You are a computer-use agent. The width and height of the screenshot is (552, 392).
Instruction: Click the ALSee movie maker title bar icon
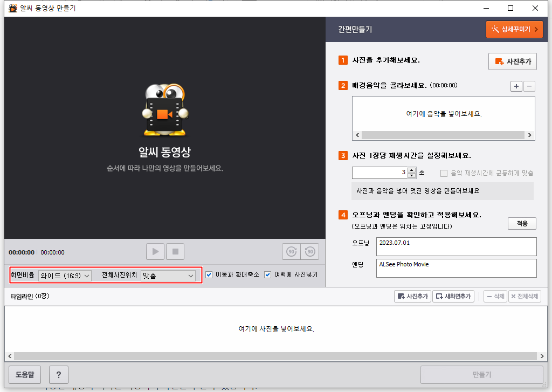click(x=13, y=8)
